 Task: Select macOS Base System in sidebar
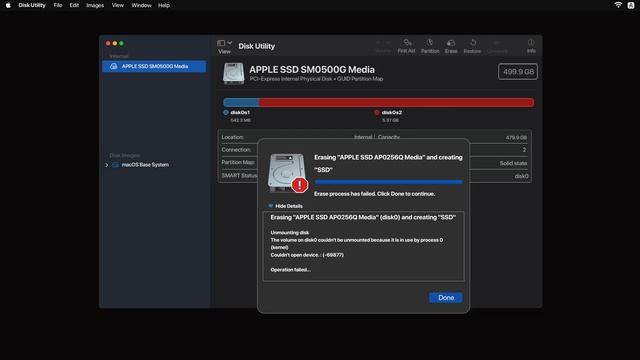[145, 165]
